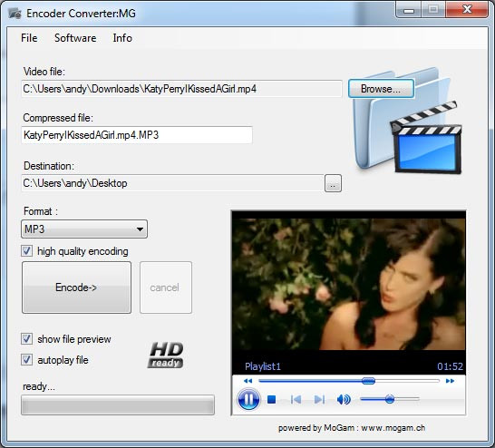Click the rewind double-arrow icon
The image size is (495, 448).
pos(247,381)
